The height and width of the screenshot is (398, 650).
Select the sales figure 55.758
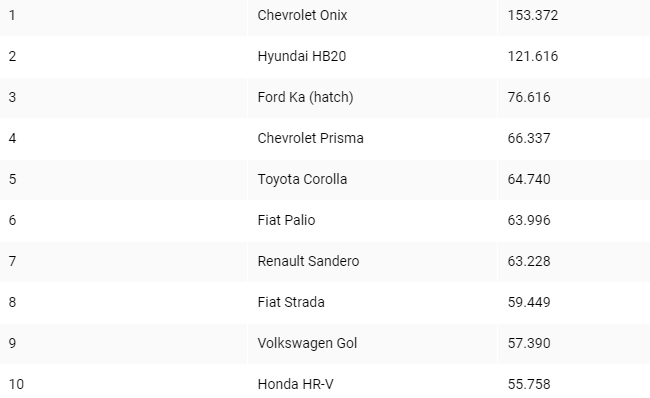coord(529,384)
